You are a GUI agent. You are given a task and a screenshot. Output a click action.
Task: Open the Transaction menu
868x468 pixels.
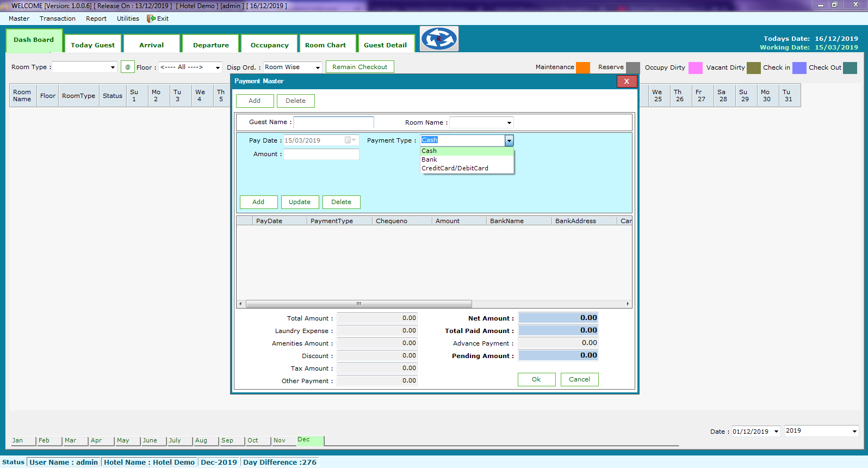[x=58, y=19]
